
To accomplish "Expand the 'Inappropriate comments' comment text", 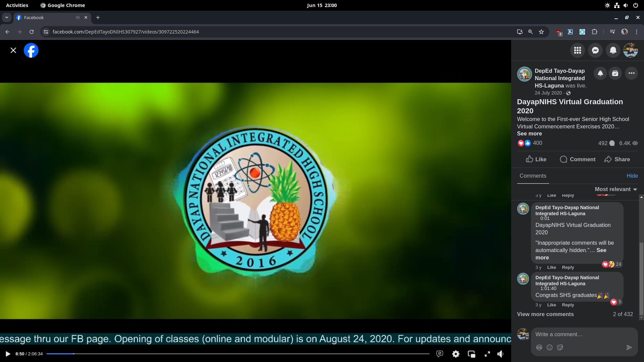I will click(x=571, y=254).
